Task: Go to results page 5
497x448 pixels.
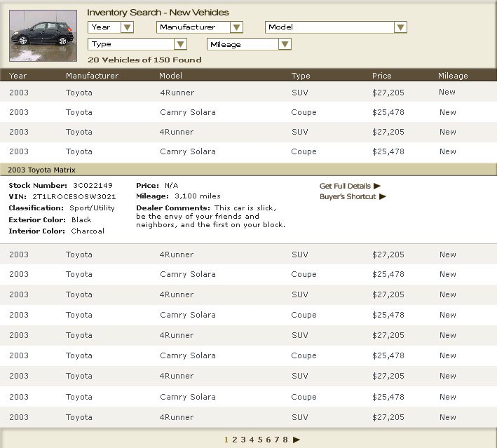Action: [x=260, y=440]
